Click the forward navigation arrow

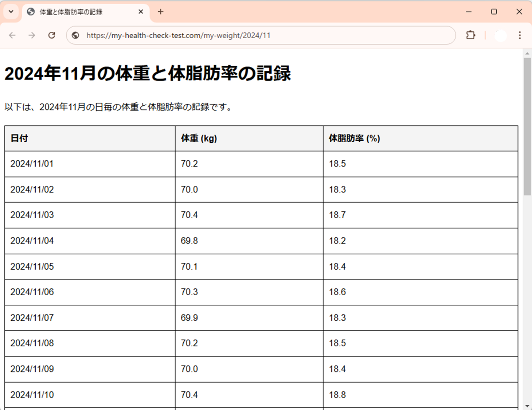pyautogui.click(x=32, y=35)
